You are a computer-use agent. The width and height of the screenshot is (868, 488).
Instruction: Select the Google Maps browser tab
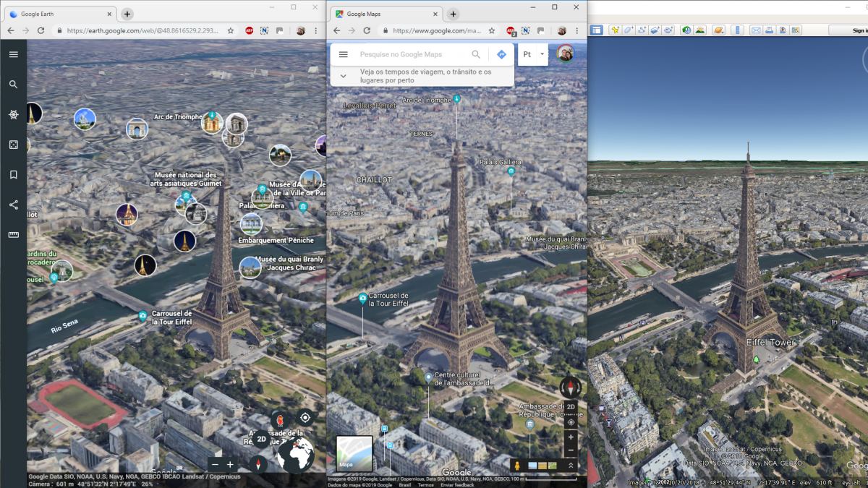[386, 14]
